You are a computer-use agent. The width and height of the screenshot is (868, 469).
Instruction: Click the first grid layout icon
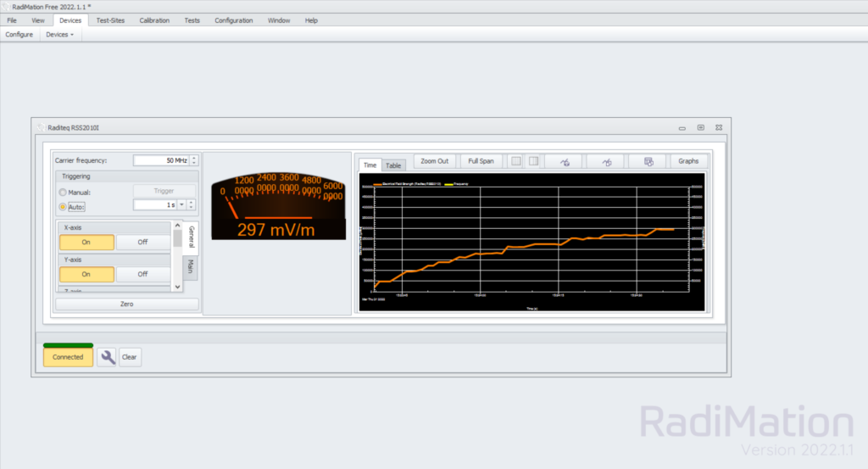click(515, 161)
